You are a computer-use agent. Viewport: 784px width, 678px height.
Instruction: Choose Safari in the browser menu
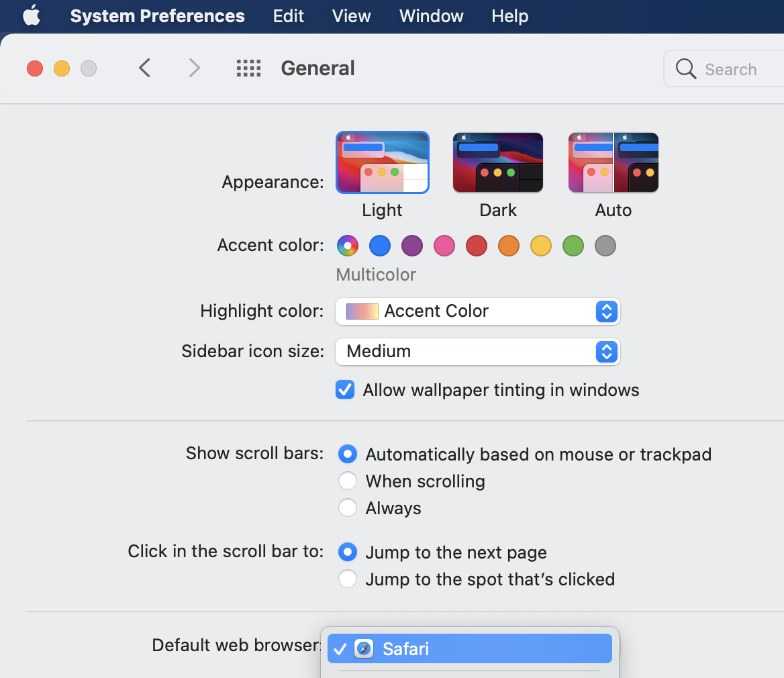click(x=469, y=648)
